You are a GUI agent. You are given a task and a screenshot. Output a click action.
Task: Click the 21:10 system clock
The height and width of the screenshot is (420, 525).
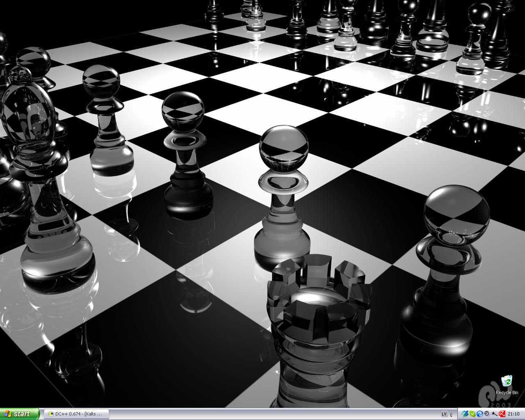click(514, 414)
